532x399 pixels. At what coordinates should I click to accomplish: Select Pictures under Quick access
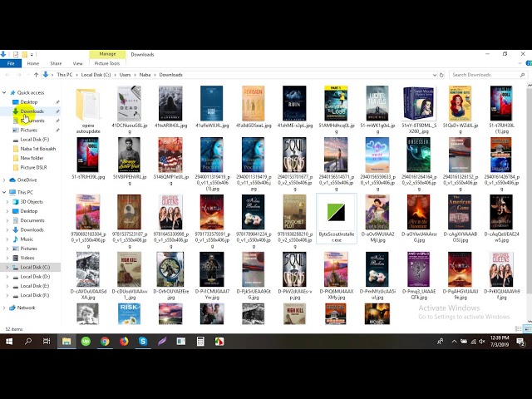pyautogui.click(x=28, y=130)
